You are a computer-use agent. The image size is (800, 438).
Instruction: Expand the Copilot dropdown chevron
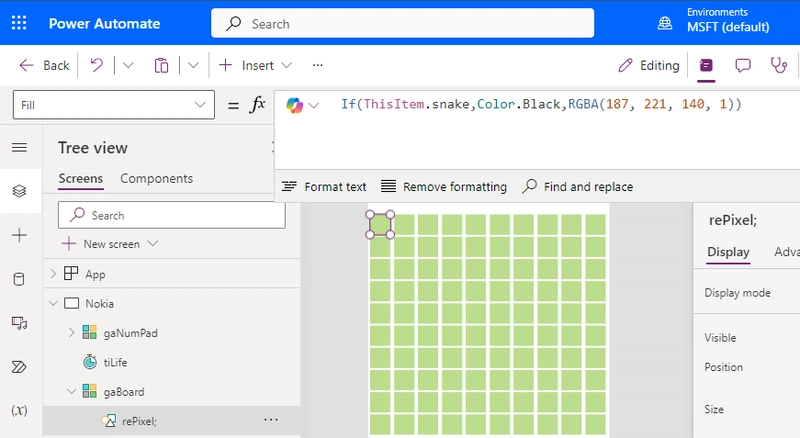pos(314,106)
